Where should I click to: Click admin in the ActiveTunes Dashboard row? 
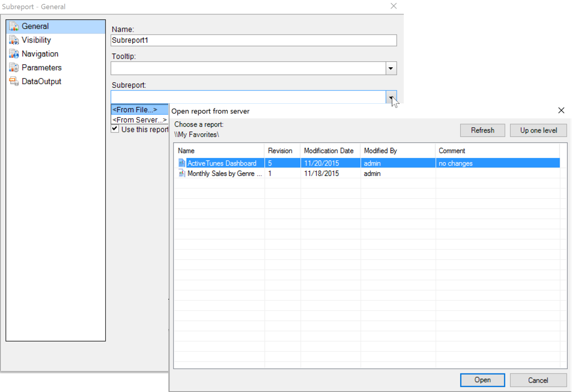(372, 163)
